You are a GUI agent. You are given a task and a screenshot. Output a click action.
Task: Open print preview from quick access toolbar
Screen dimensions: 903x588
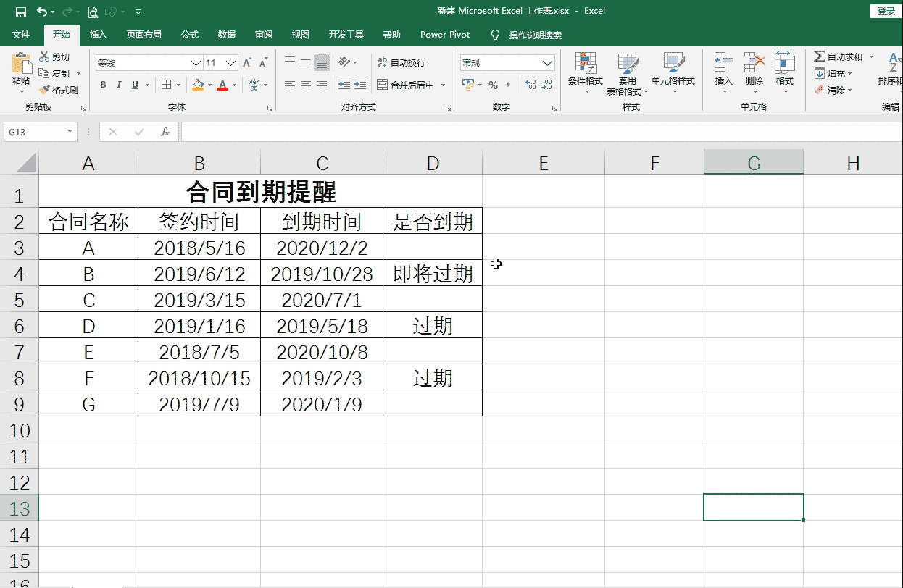coord(93,12)
